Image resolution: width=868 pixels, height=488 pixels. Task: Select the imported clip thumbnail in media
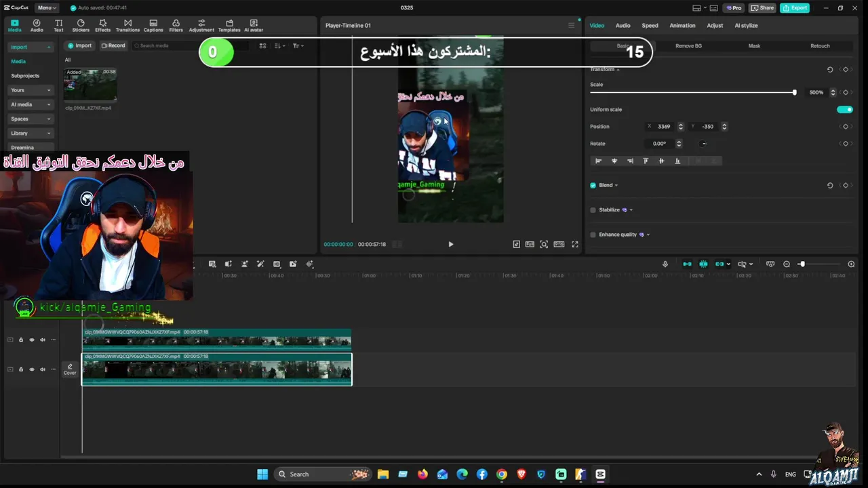(90, 84)
